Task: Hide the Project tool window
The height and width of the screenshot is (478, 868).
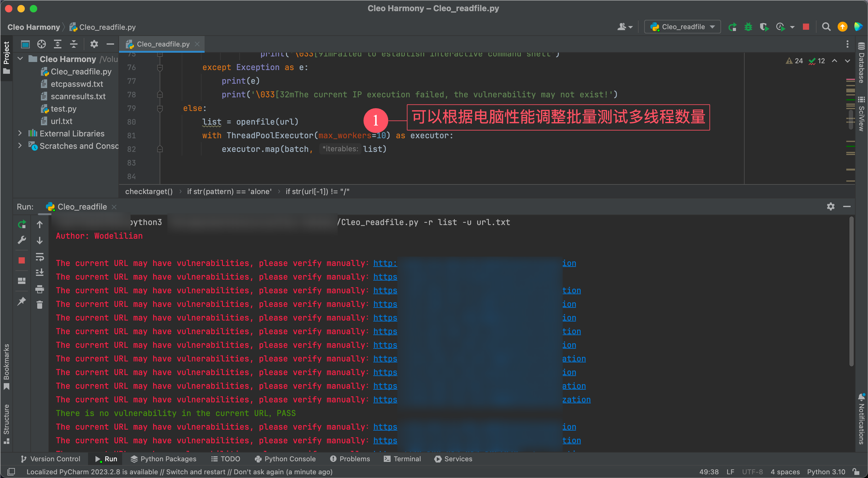Action: coord(110,44)
